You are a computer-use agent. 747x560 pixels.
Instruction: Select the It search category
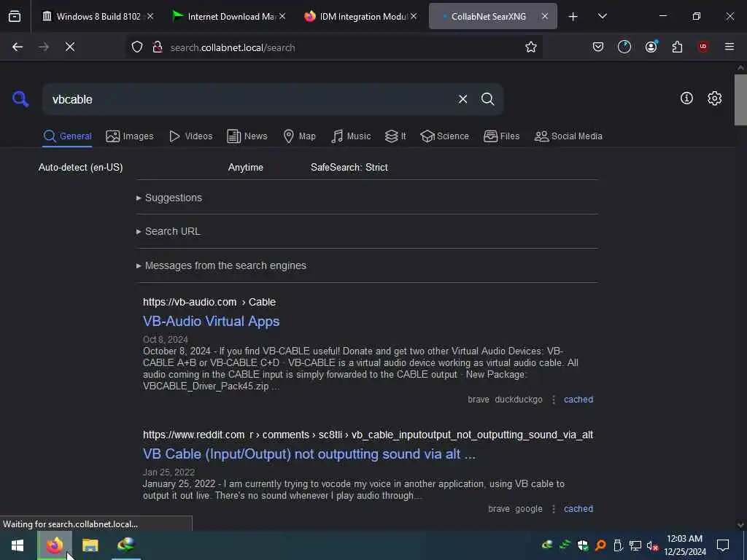pos(395,136)
